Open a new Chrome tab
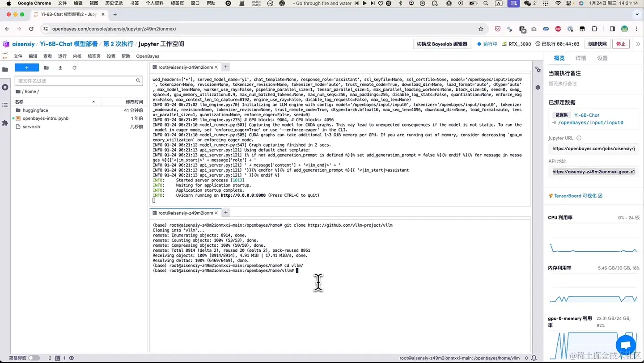The image size is (644, 363). click(115, 14)
